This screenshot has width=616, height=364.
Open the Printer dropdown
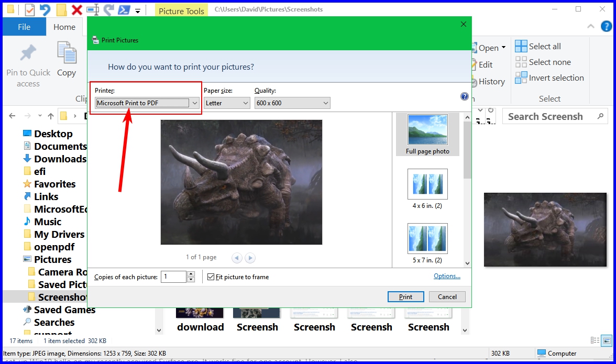pyautogui.click(x=147, y=103)
